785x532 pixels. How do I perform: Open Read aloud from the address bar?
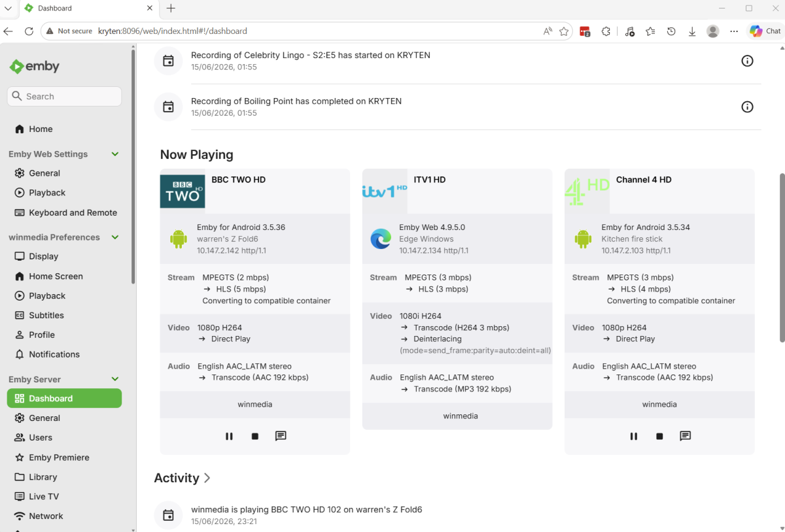coord(548,31)
